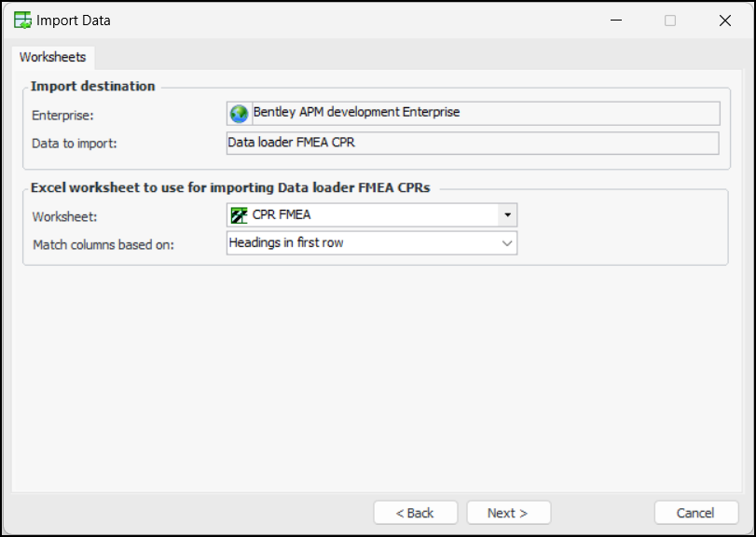Go back with the Back button
The image size is (756, 537).
(x=415, y=513)
